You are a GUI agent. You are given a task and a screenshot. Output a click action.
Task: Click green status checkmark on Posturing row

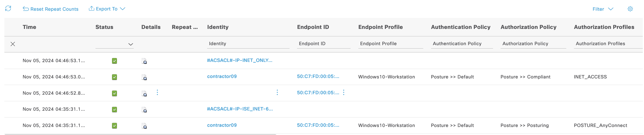pyautogui.click(x=115, y=126)
